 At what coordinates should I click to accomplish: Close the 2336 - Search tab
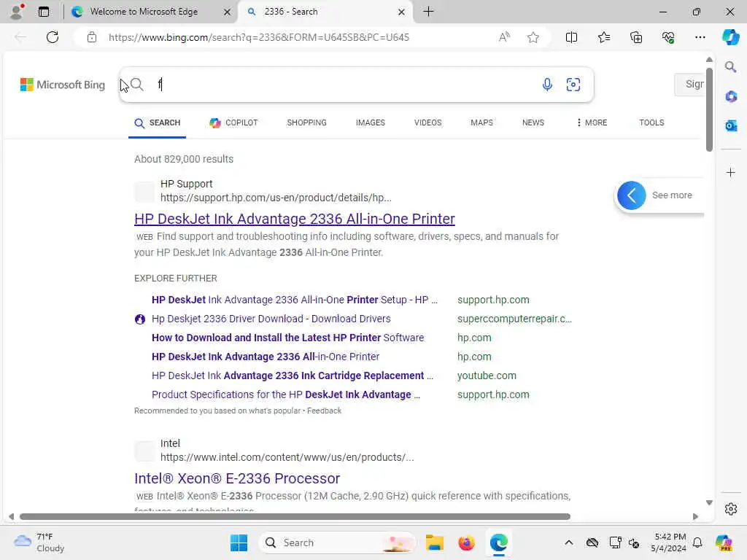click(402, 12)
